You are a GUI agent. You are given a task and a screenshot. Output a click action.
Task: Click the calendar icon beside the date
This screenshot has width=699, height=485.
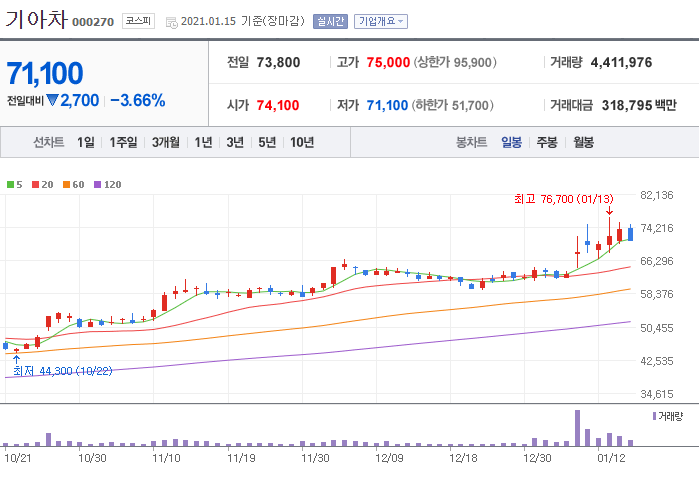(172, 22)
